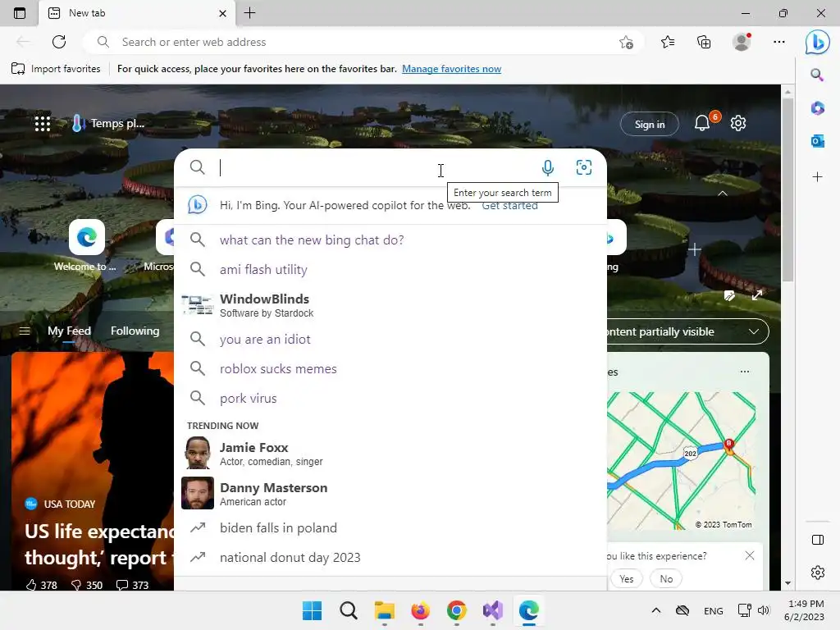Open Settings and more ellipsis menu
Image resolution: width=840 pixels, height=630 pixels.
(x=779, y=42)
